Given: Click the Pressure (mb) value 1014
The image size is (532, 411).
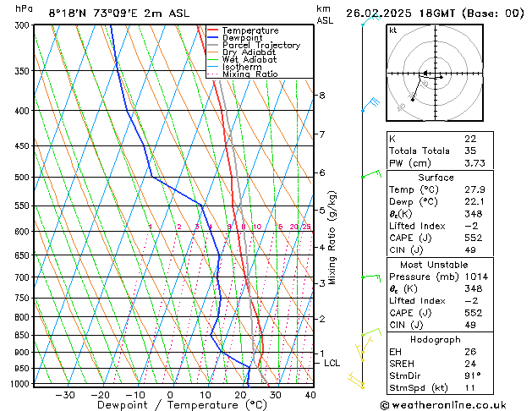Looking at the screenshot, I should pyautogui.click(x=476, y=277).
